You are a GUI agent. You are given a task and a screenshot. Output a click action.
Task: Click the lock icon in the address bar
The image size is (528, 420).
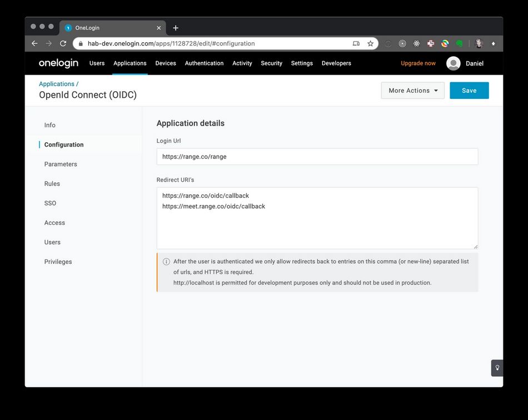81,43
